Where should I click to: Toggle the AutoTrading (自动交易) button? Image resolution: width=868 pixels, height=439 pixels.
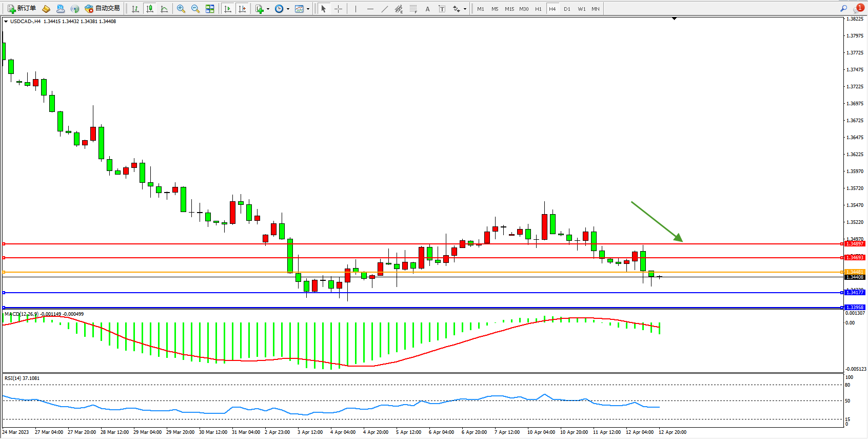(x=103, y=9)
